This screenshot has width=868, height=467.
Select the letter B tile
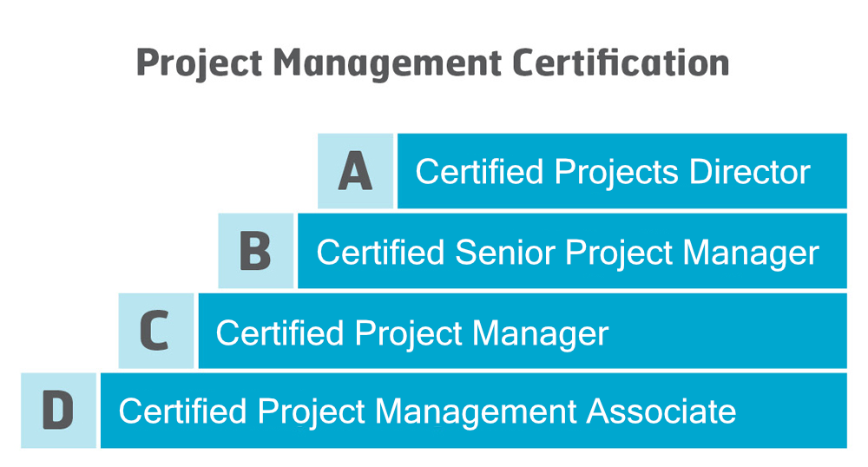pos(256,251)
